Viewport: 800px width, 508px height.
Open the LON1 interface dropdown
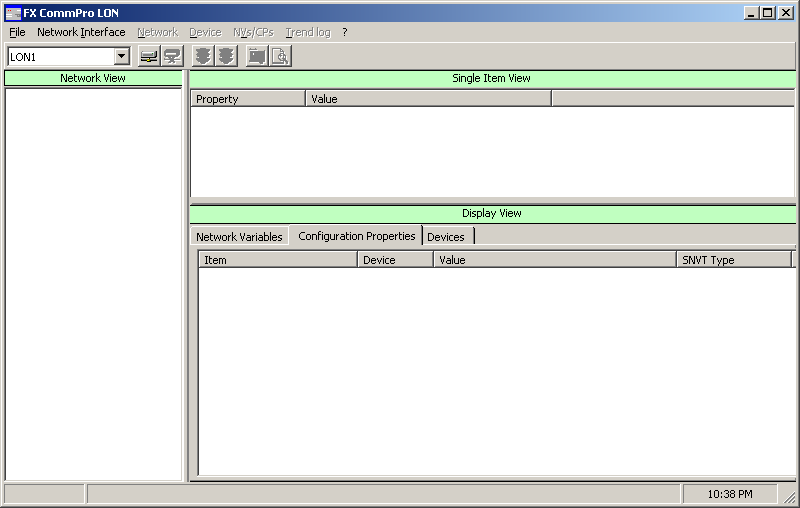(121, 56)
